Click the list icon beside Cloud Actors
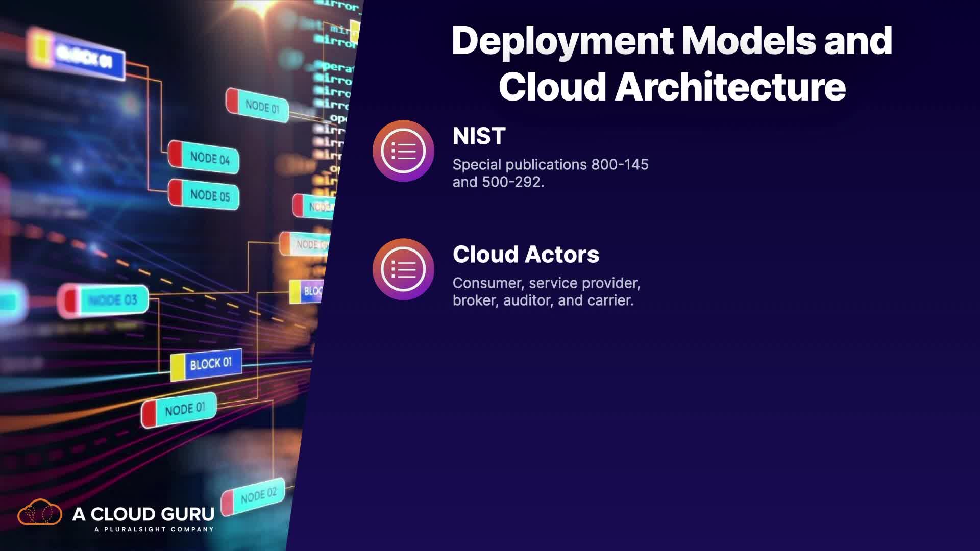This screenshot has height=551, width=980. pyautogui.click(x=403, y=269)
